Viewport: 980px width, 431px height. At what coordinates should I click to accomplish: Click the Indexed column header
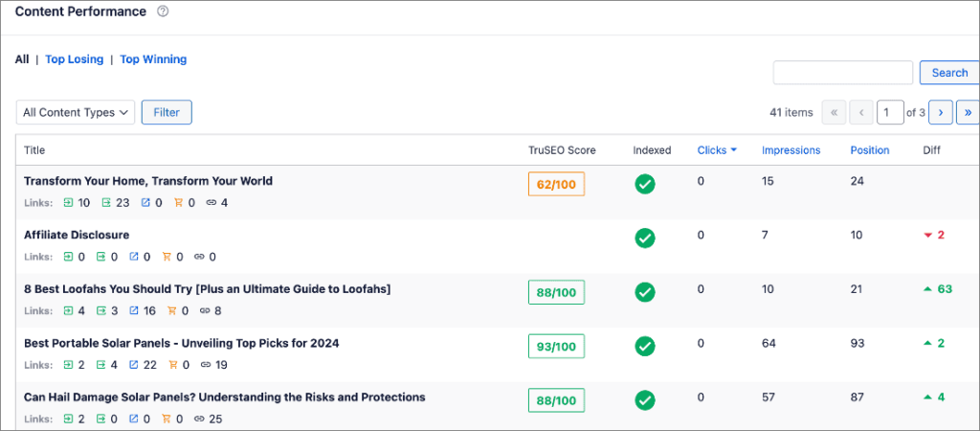(652, 150)
